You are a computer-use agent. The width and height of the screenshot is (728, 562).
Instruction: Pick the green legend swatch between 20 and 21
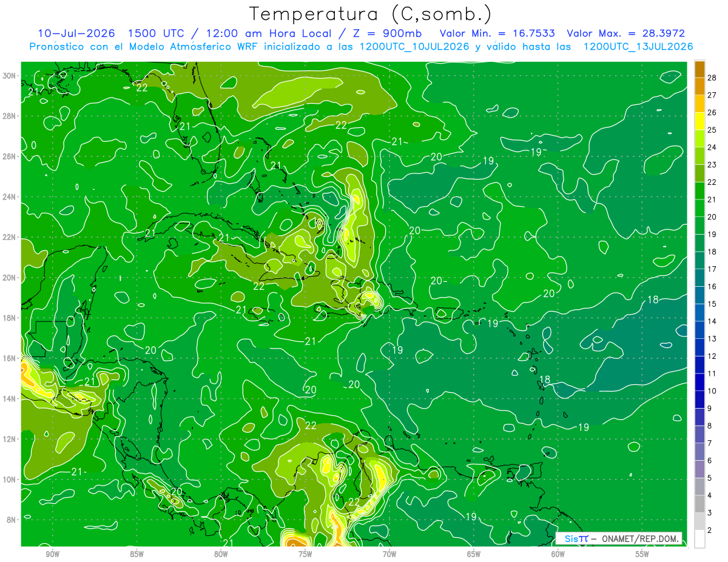(699, 208)
